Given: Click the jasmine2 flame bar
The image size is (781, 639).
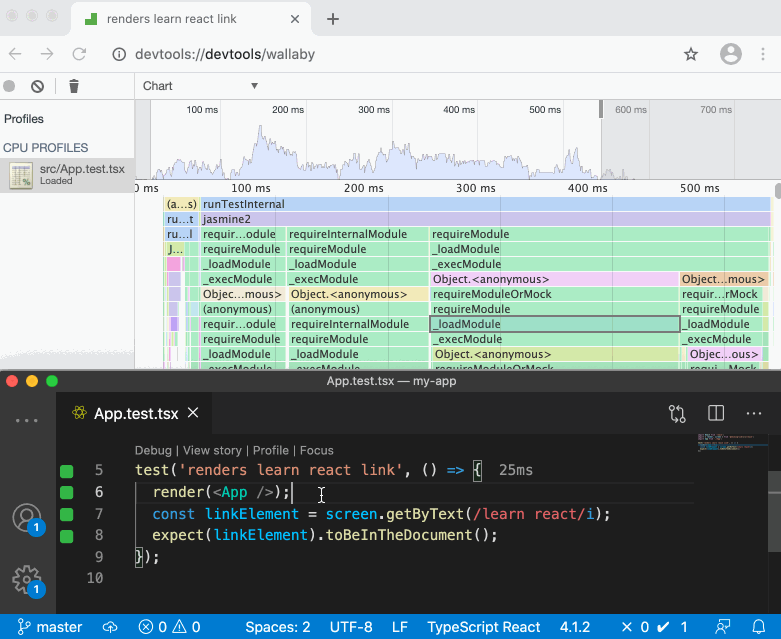Looking at the screenshot, I should point(486,219).
